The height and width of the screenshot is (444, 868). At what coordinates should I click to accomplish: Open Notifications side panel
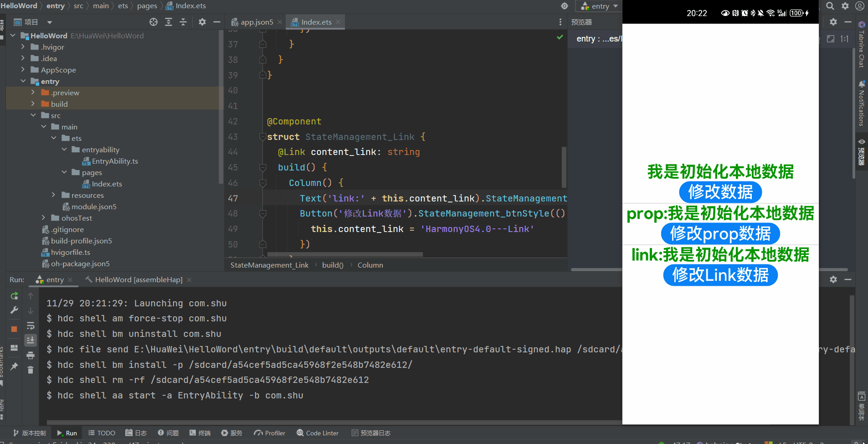pyautogui.click(x=861, y=103)
